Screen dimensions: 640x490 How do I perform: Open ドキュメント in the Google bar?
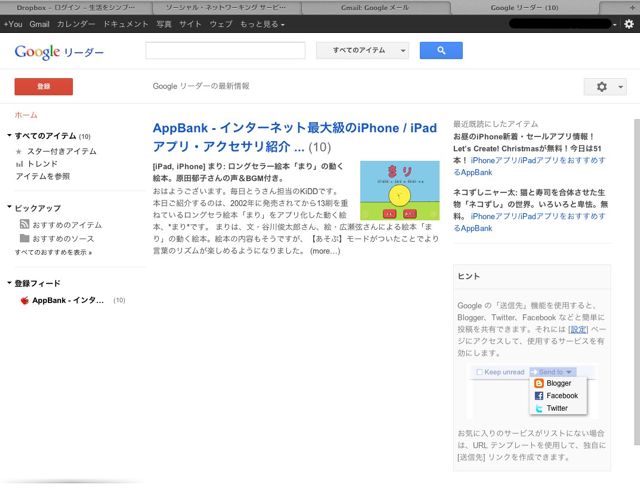pos(125,24)
